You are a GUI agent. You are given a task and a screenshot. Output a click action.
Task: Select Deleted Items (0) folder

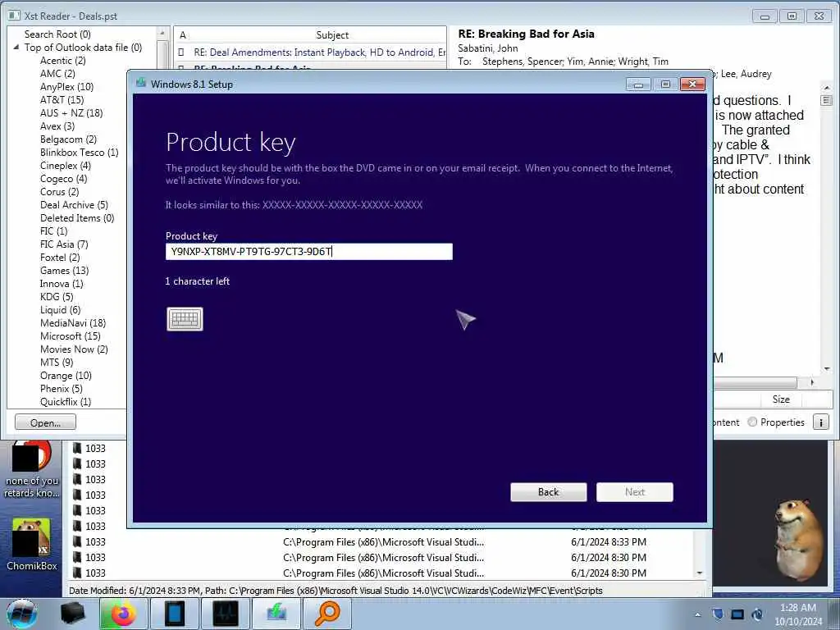[77, 218]
